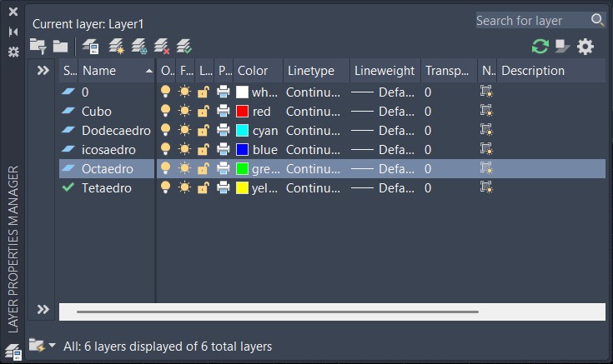The height and width of the screenshot is (364, 613).
Task: Open the Layer States Manager
Action: (90, 47)
